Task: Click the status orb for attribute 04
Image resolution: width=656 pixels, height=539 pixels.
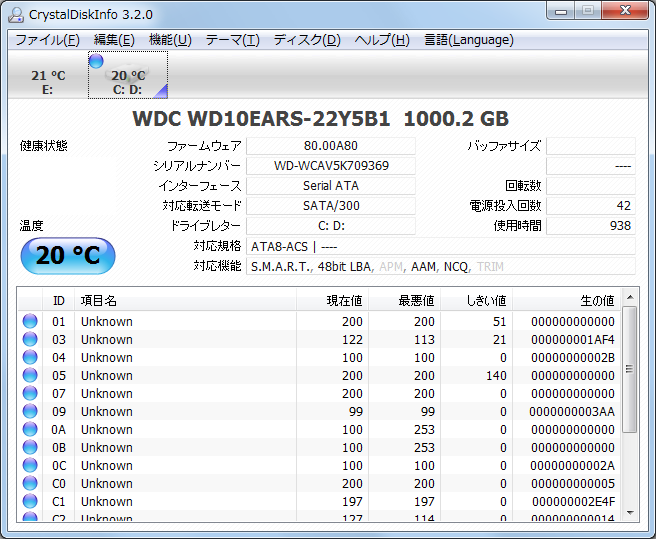Action: (x=30, y=357)
